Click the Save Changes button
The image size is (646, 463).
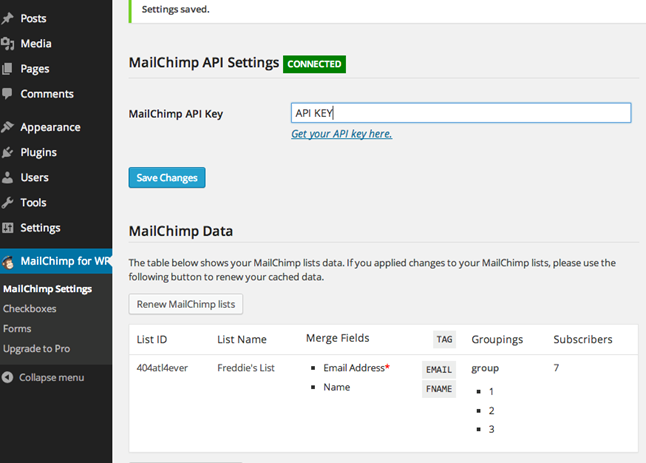click(x=167, y=178)
